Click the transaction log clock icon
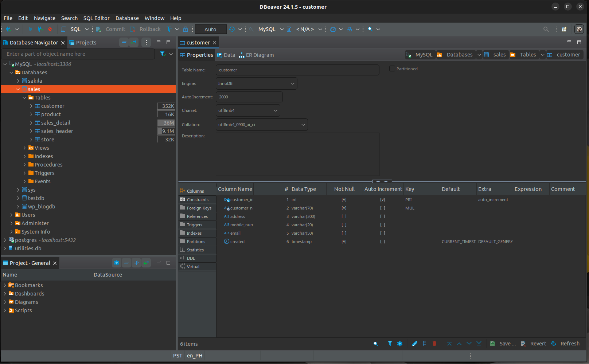This screenshot has width=589, height=364. (232, 29)
